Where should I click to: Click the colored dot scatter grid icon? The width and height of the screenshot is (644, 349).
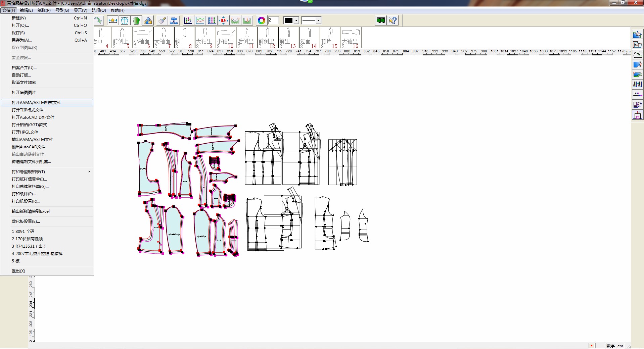(188, 21)
